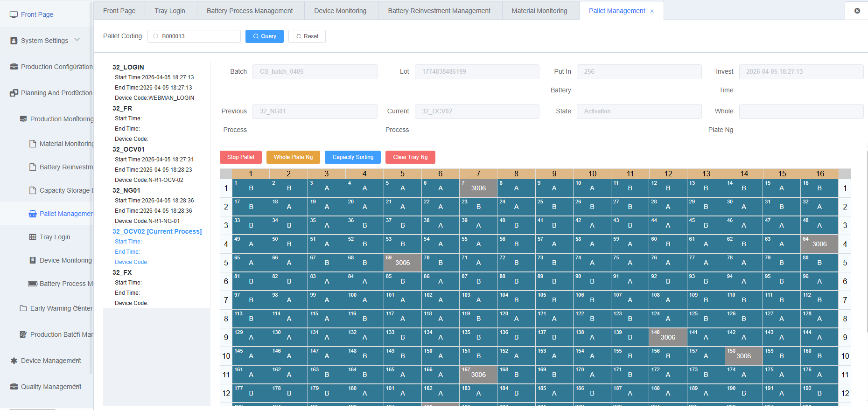This screenshot has width=868, height=410.
Task: Expand the Device Management menu
Action: click(77, 360)
